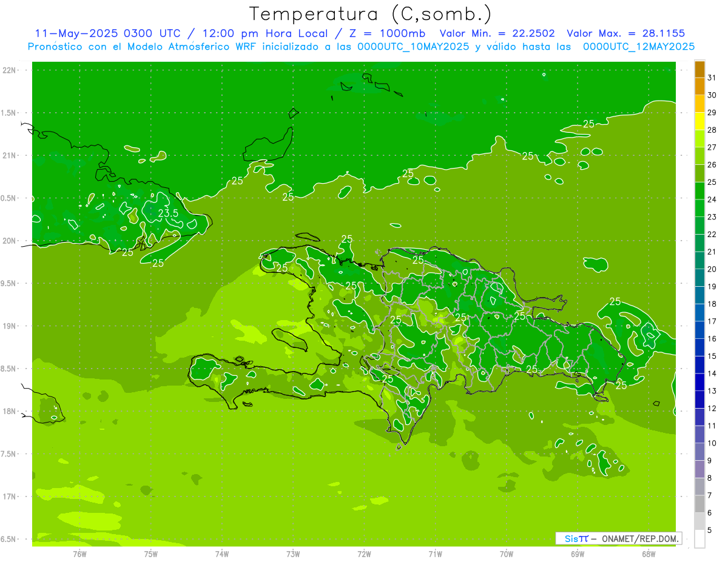Click the purple color bar segment between 9 and 10
This screenshot has height=562, width=728.
699,452
